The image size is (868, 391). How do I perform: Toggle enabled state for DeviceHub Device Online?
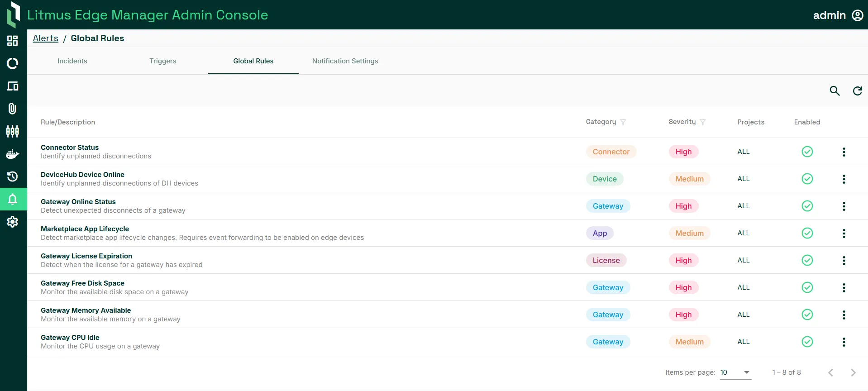point(807,179)
